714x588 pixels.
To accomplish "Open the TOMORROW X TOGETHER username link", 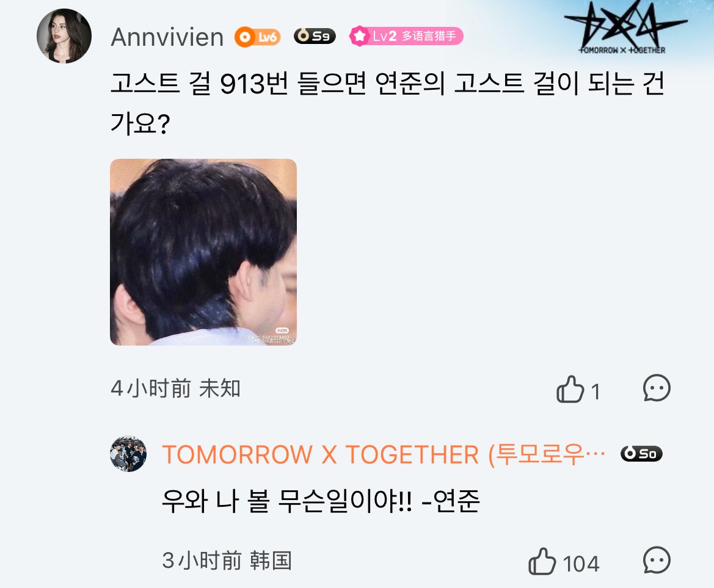I will tap(384, 454).
